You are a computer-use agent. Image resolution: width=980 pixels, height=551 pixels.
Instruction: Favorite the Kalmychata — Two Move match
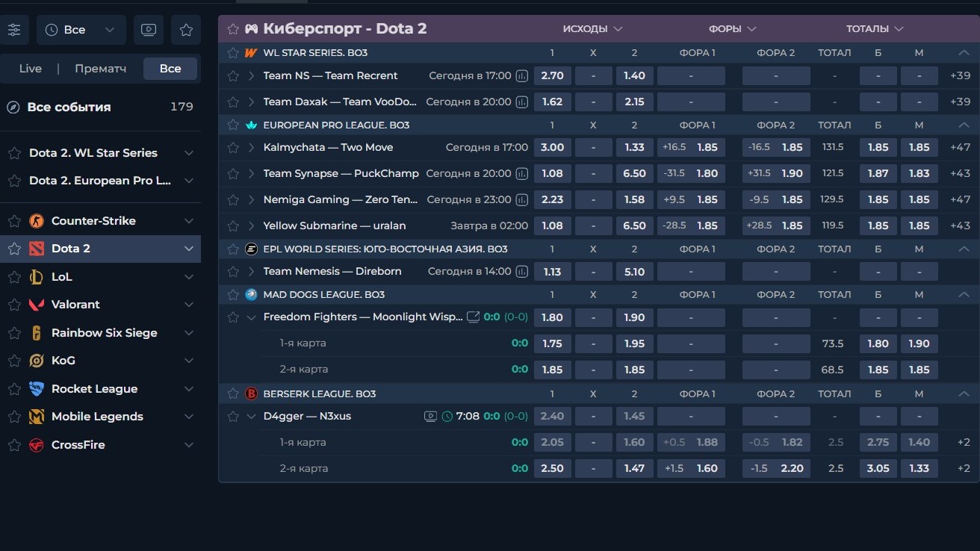pyautogui.click(x=233, y=147)
